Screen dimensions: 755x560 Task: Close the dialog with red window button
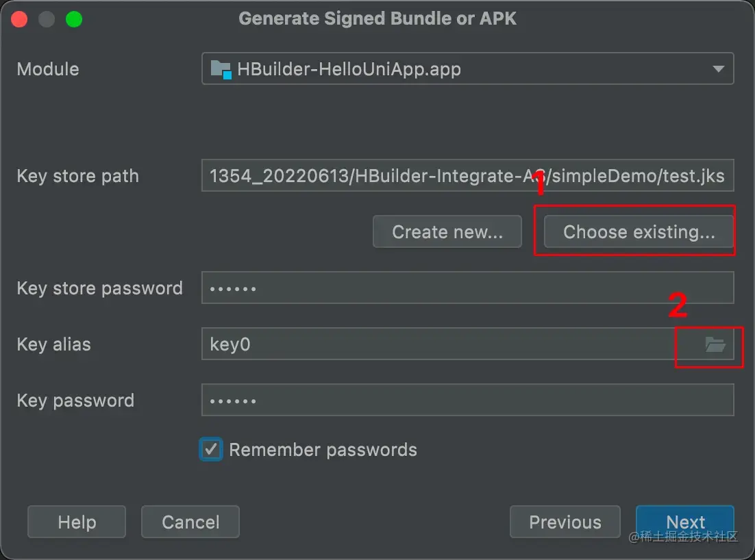coord(19,19)
